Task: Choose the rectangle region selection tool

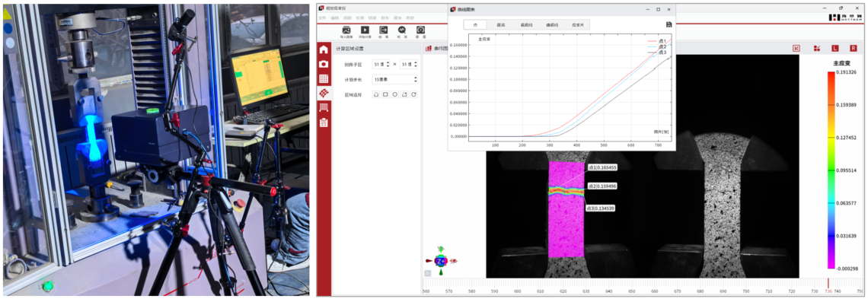Action: 385,94
